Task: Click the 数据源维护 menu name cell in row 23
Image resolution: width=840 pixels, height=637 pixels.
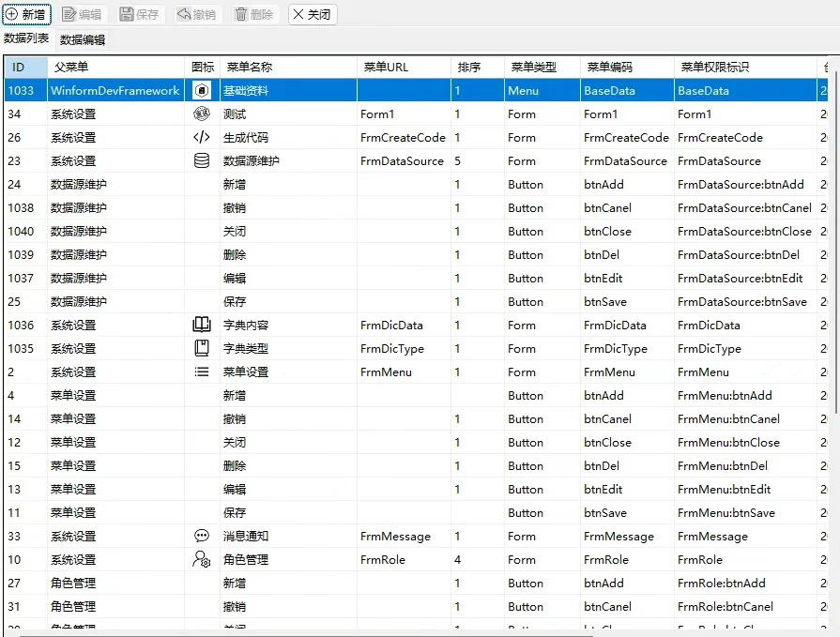Action: pyautogui.click(x=288, y=160)
